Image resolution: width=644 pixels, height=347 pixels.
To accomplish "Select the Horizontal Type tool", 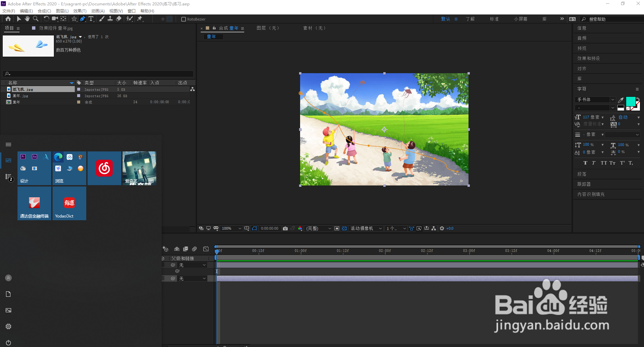I will point(91,19).
